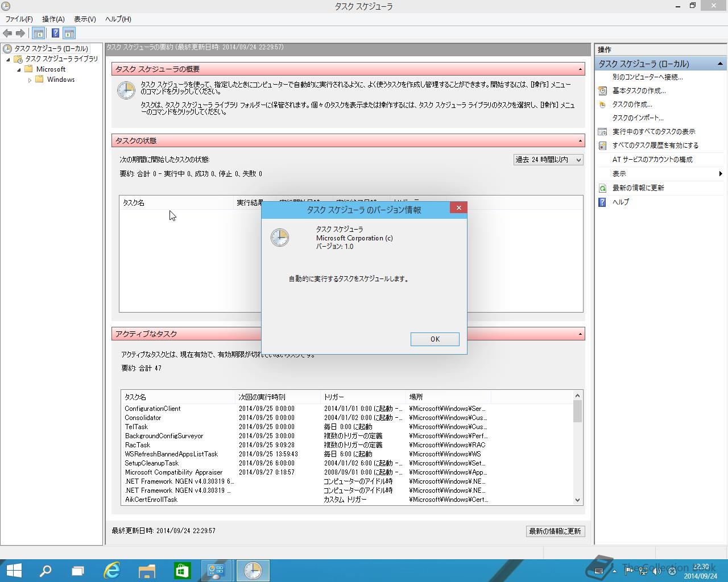Open Search from the taskbar
The image size is (728, 582).
point(45,571)
